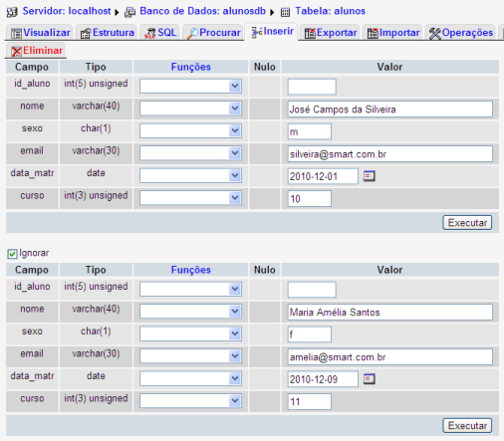504x441 pixels.
Task: Switch to the Estrutura tab
Action: click(108, 33)
